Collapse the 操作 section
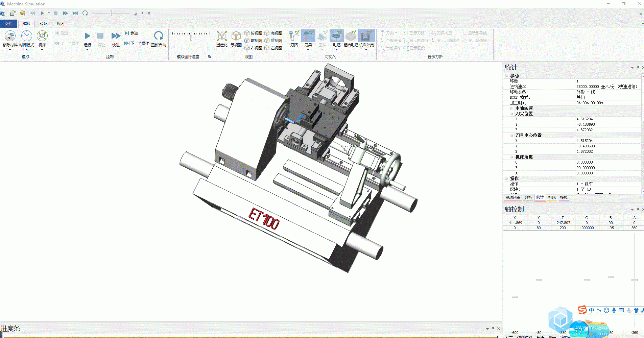Screen dimensions: 644x338 [506, 178]
